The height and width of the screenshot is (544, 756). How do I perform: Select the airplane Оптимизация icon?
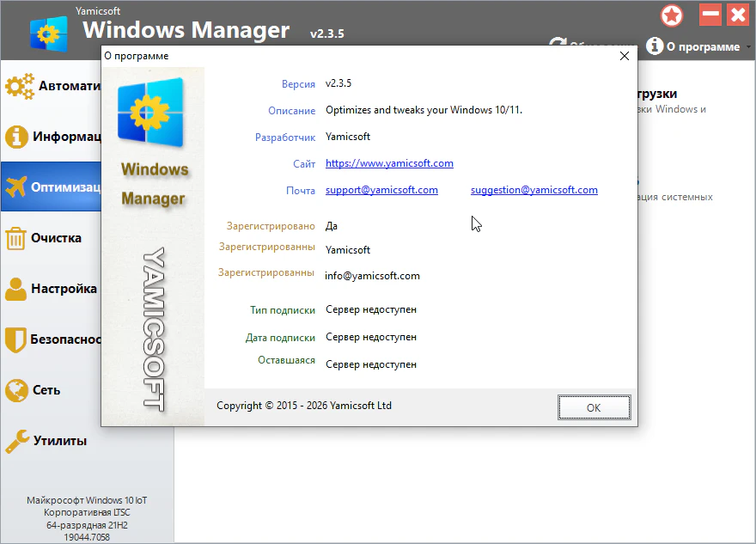coord(16,186)
